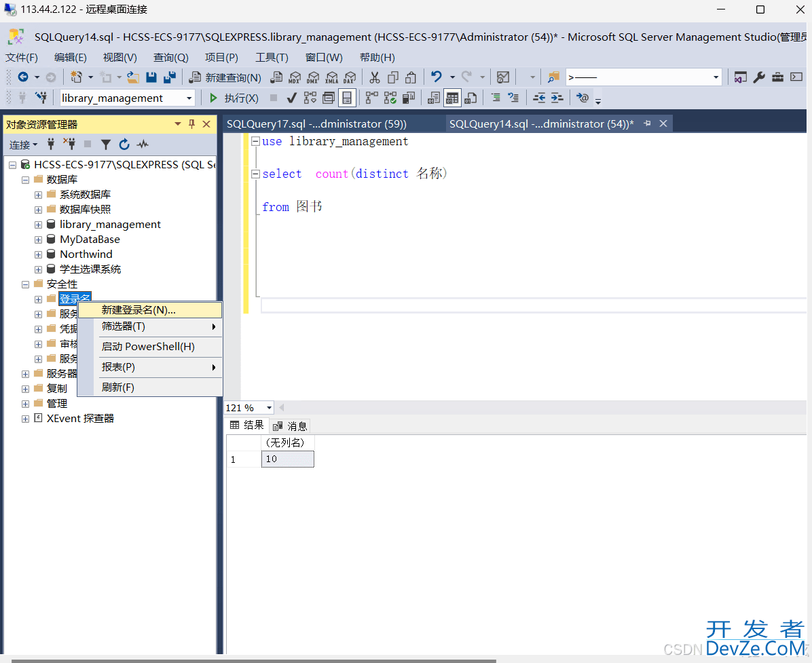
Task: Pin the Object Explorer panel
Action: (x=191, y=124)
